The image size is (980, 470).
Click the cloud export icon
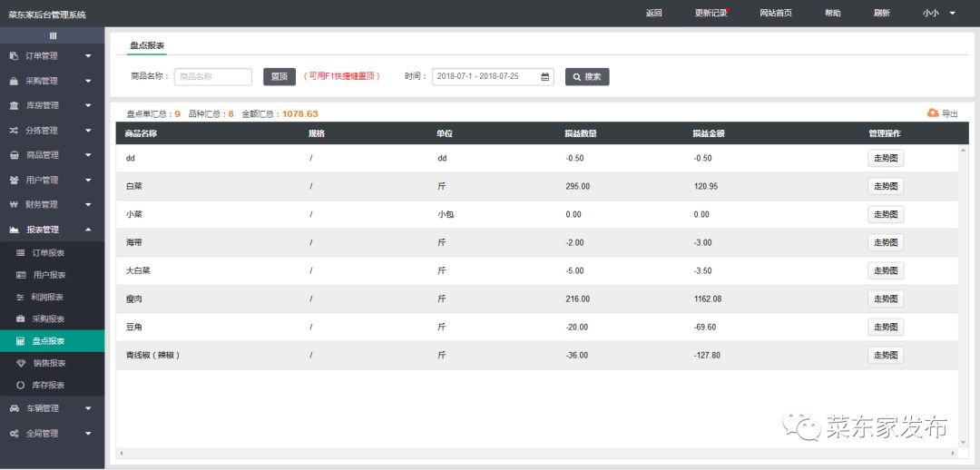[x=933, y=113]
